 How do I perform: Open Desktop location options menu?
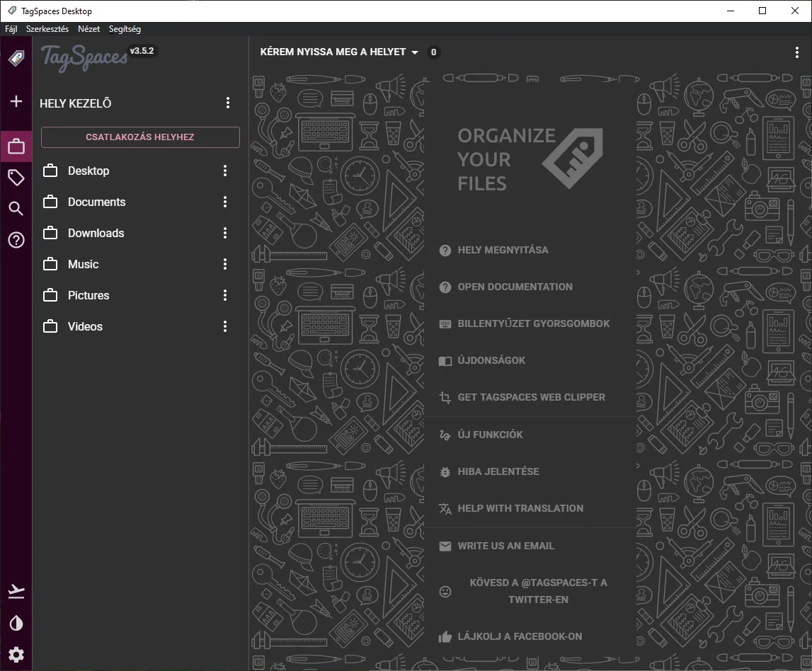pos(224,171)
